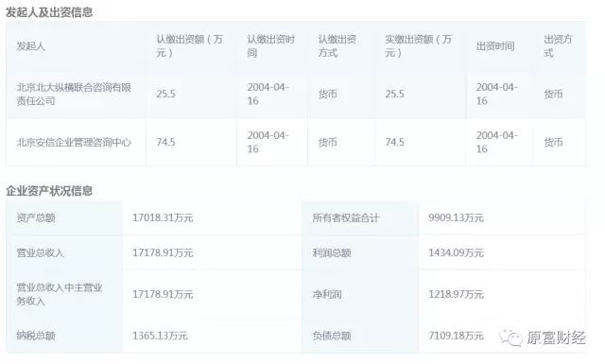Select the 实缴出资额（万元） column header
The width and height of the screenshot is (605, 364).
(x=418, y=46)
